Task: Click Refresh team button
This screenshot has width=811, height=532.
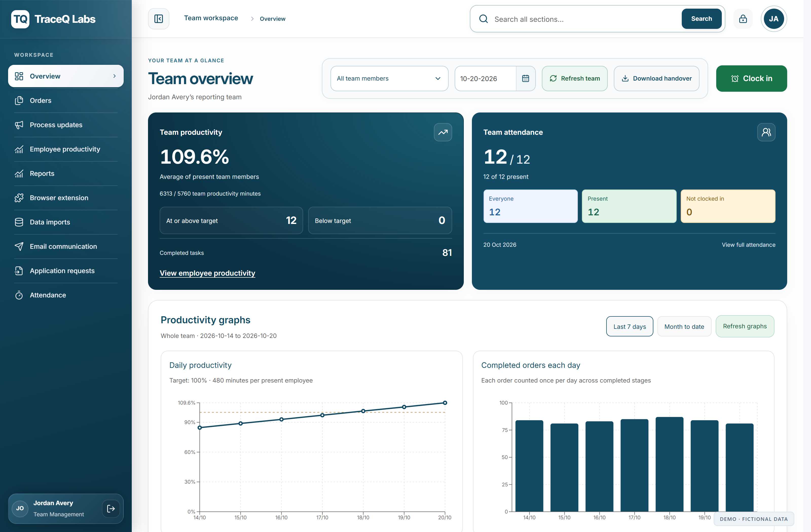Action: click(x=575, y=79)
